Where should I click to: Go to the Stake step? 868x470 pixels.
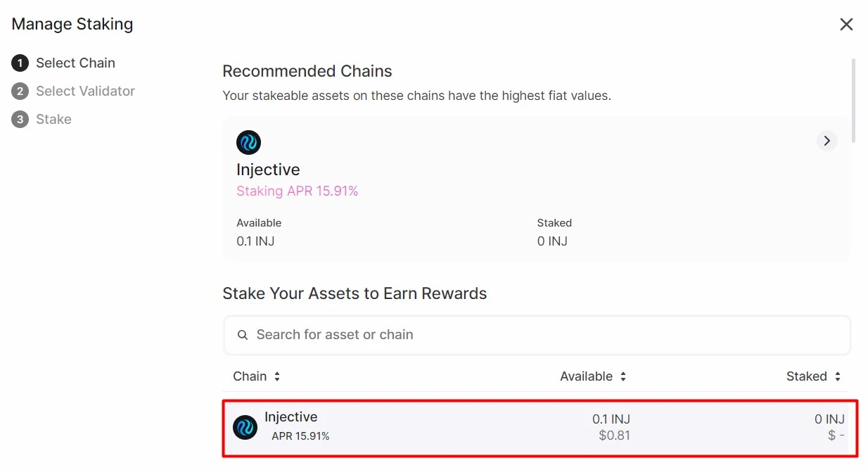click(x=53, y=119)
